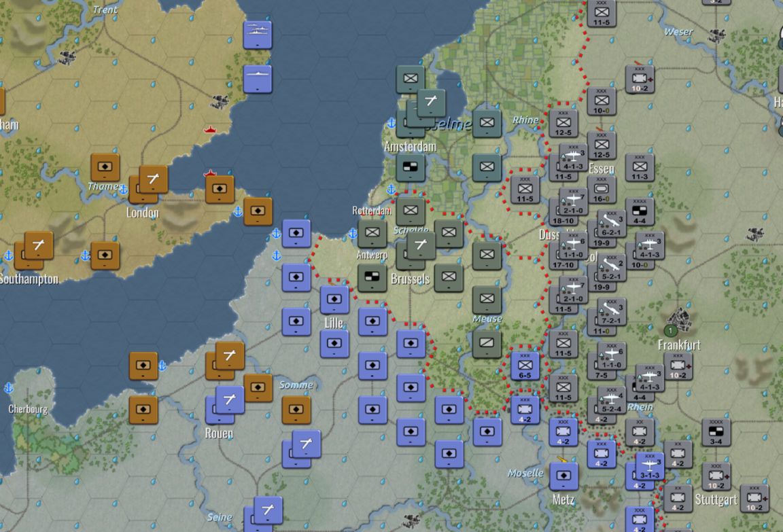Select 12-5 infantry corps beside Rhine label
The height and width of the screenshot is (532, 783).
point(563,124)
